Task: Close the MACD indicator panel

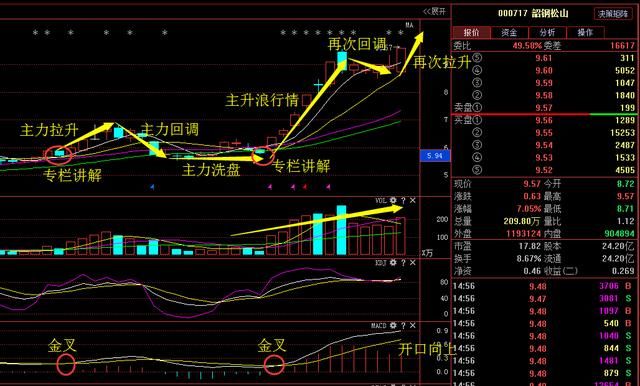Action: click(413, 326)
